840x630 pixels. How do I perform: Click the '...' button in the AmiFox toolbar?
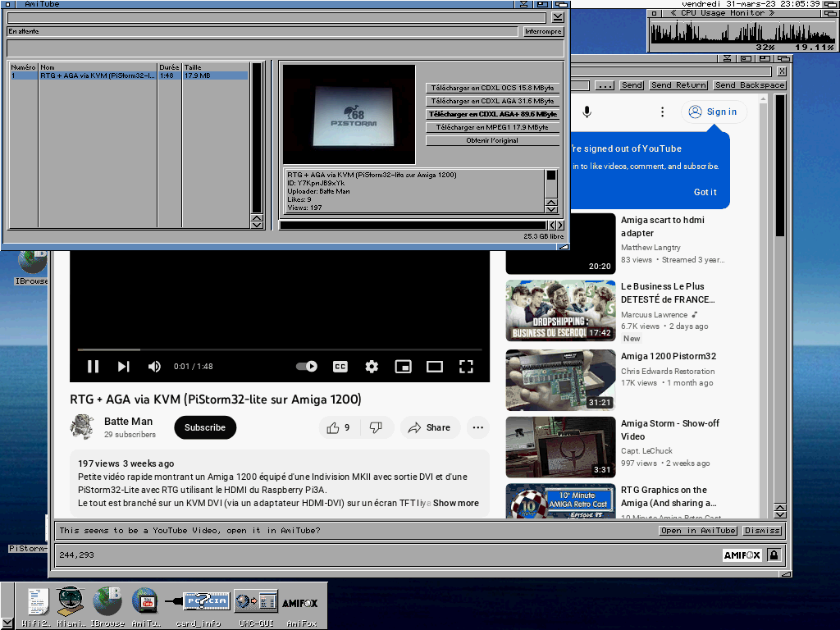click(605, 85)
